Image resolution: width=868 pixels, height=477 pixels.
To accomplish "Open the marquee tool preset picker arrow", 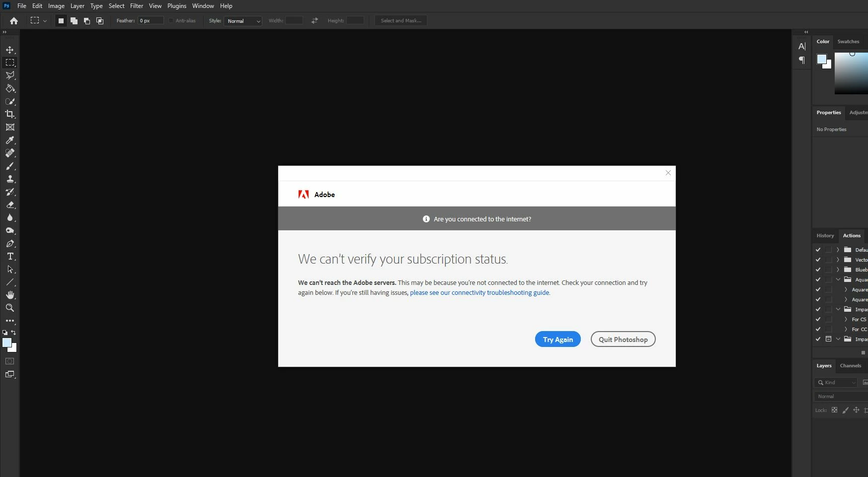I will tap(45, 21).
